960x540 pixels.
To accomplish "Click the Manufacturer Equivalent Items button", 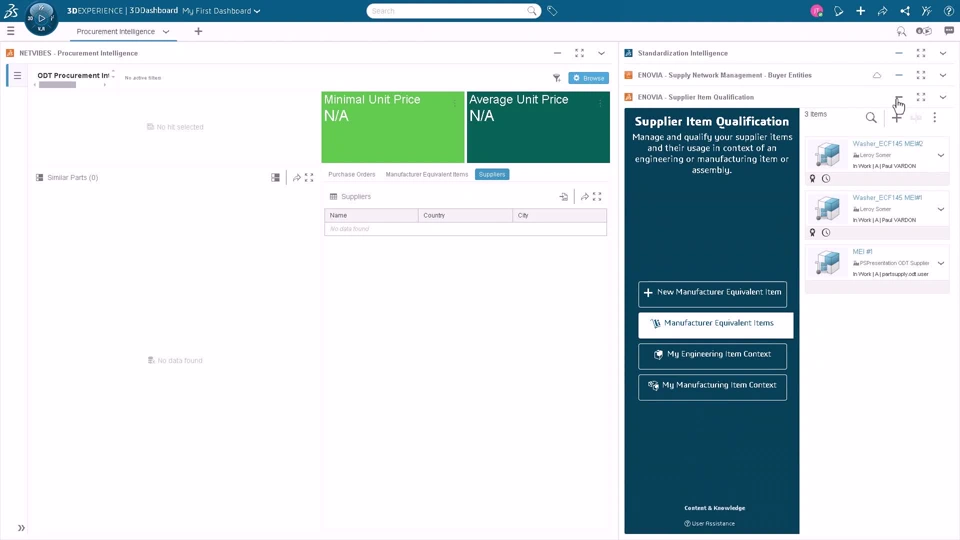I will coord(716,324).
